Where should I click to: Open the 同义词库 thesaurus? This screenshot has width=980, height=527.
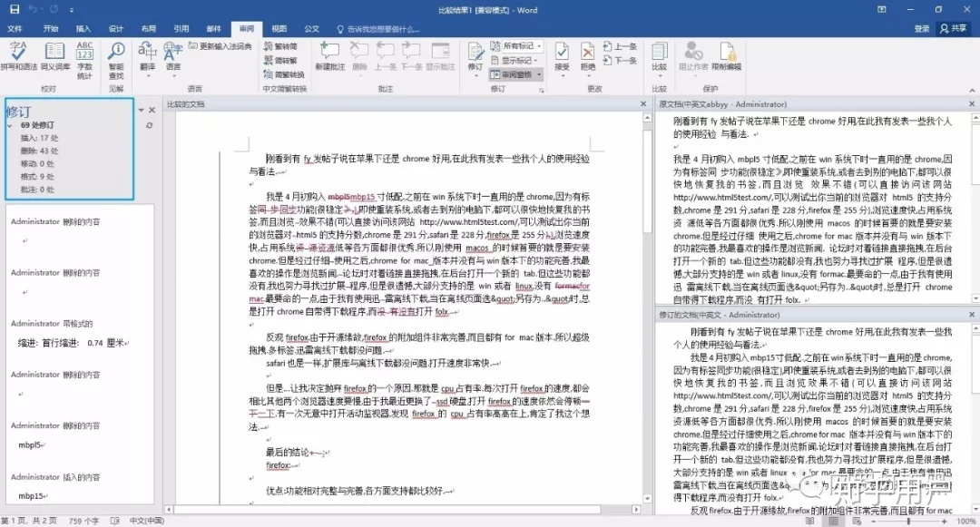[55, 56]
